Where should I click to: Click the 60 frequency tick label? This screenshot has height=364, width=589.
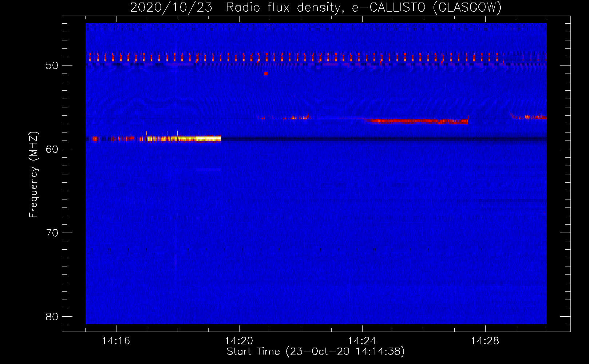pyautogui.click(x=52, y=149)
